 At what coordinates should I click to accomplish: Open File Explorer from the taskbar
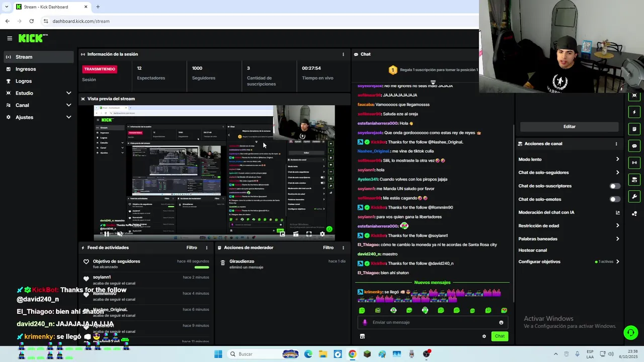point(323,354)
